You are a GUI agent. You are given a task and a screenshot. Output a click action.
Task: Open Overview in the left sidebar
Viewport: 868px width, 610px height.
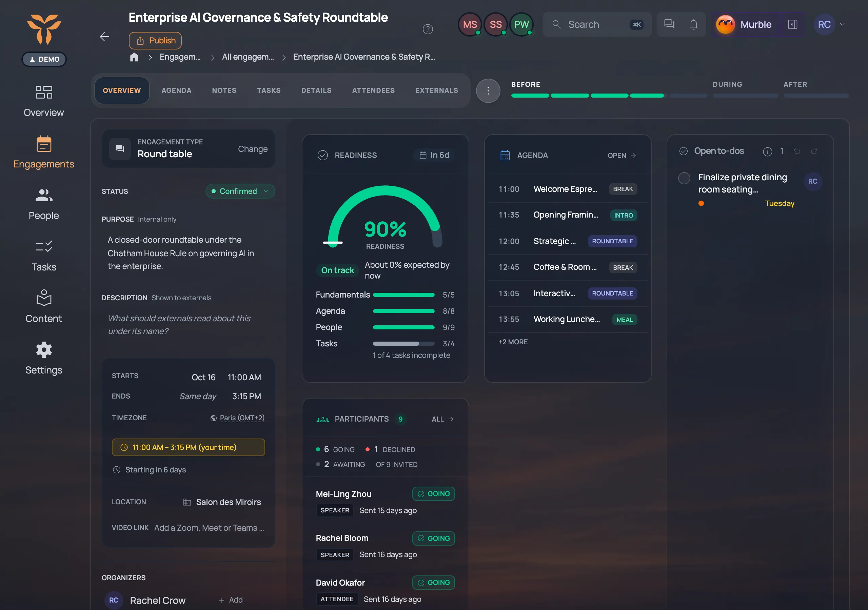pyautogui.click(x=44, y=101)
